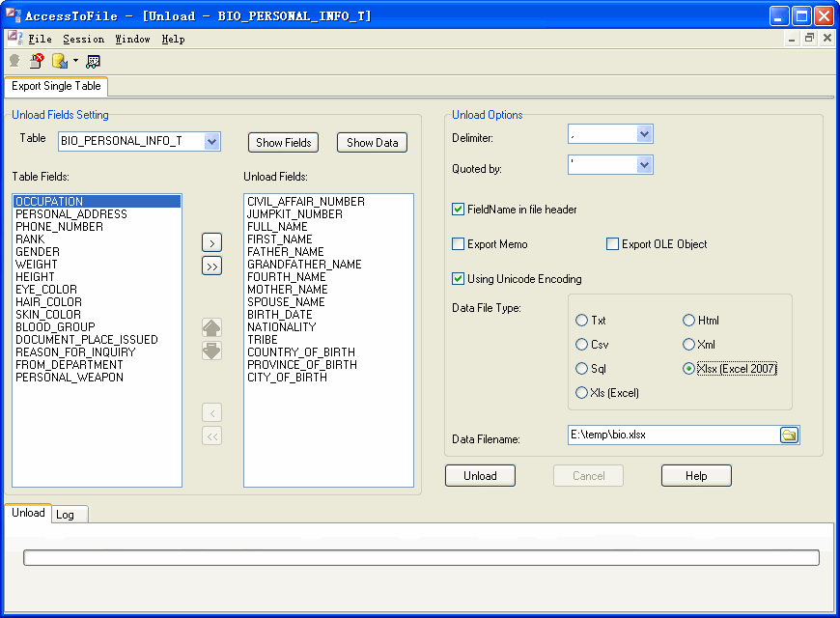Click the Data Filename input field
The height and width of the screenshot is (618, 840).
[x=673, y=435]
